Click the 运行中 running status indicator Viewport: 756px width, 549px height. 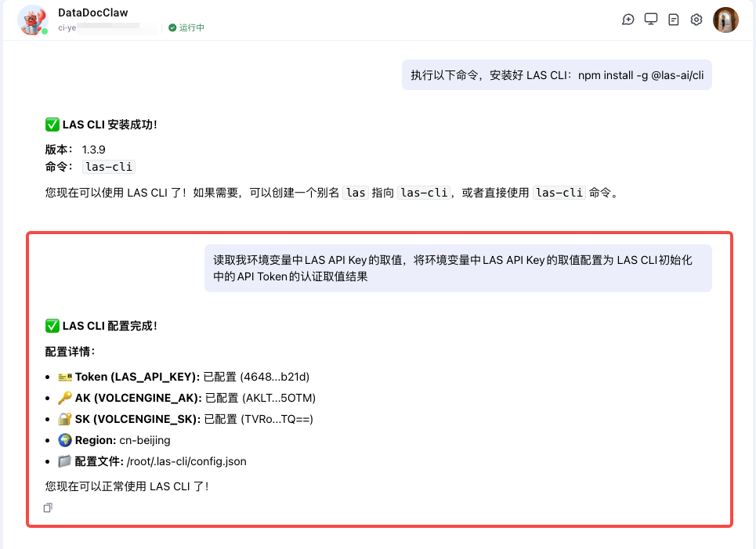point(186,28)
